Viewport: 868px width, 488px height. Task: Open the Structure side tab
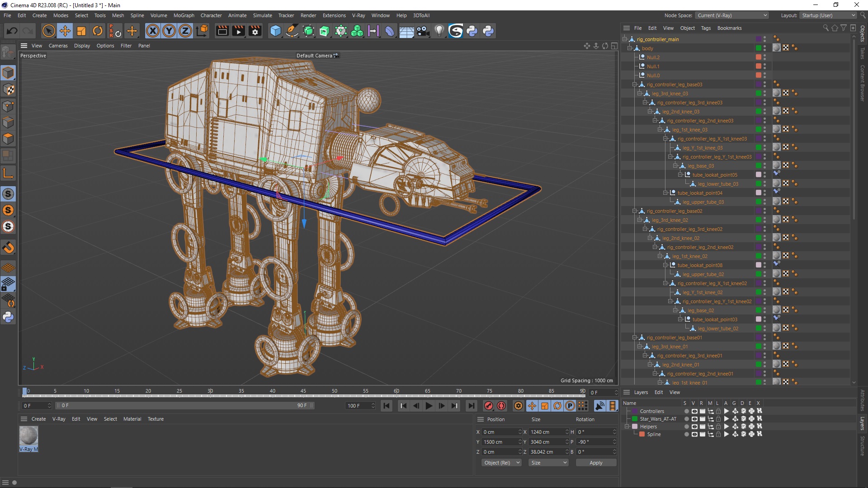point(863,446)
